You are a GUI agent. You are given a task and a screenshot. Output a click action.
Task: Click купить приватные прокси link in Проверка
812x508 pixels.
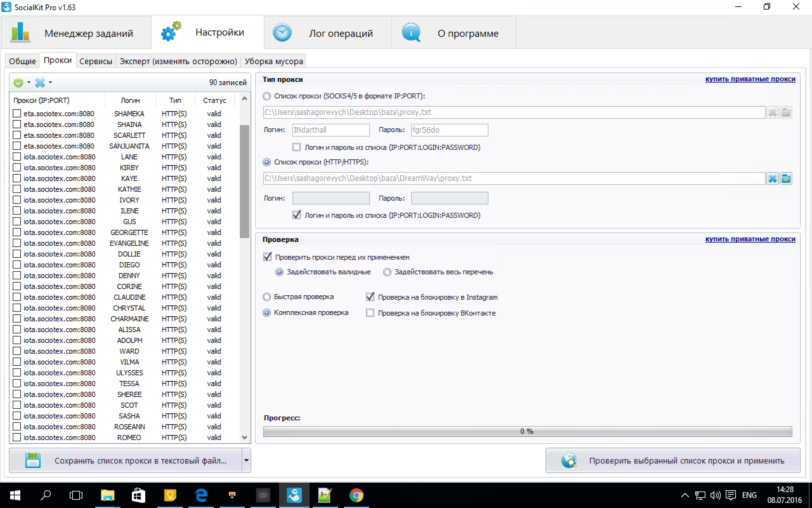(750, 239)
